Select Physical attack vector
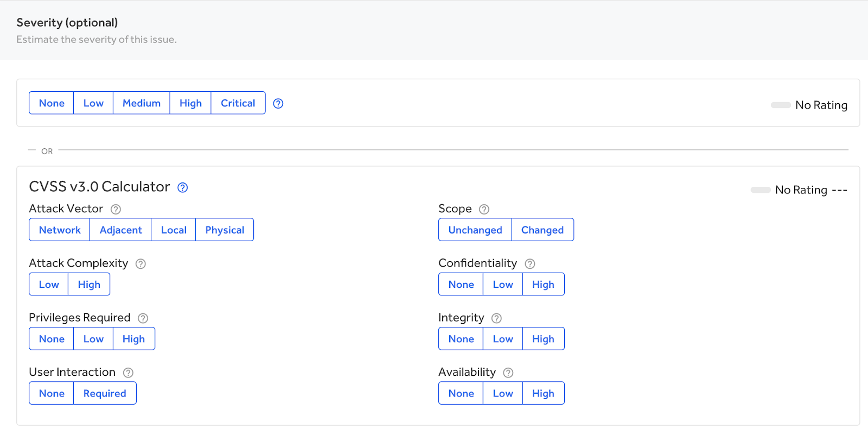This screenshot has height=435, width=868. [x=225, y=230]
